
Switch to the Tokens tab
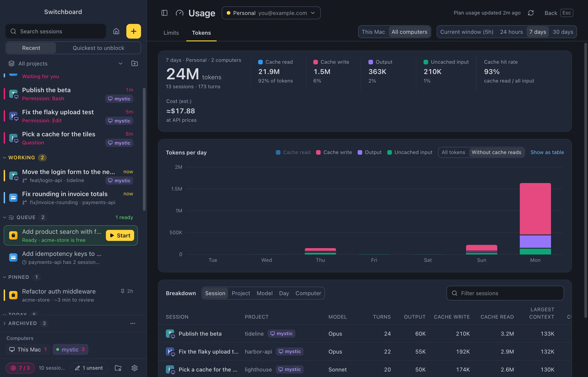tap(201, 33)
